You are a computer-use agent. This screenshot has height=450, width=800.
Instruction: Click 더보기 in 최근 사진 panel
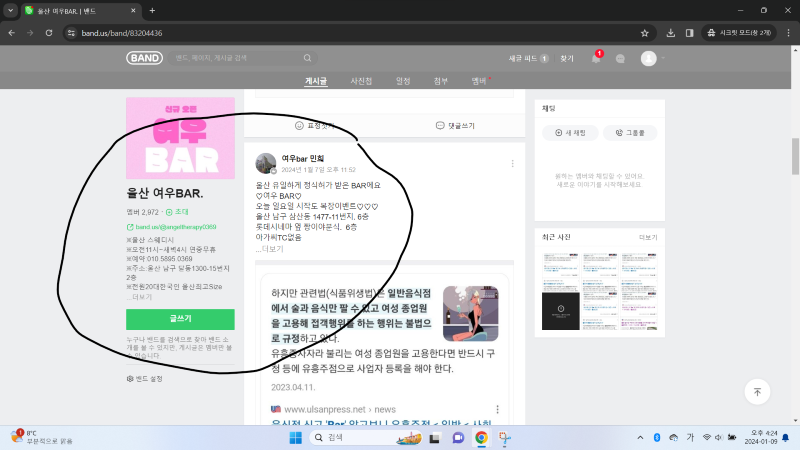648,237
